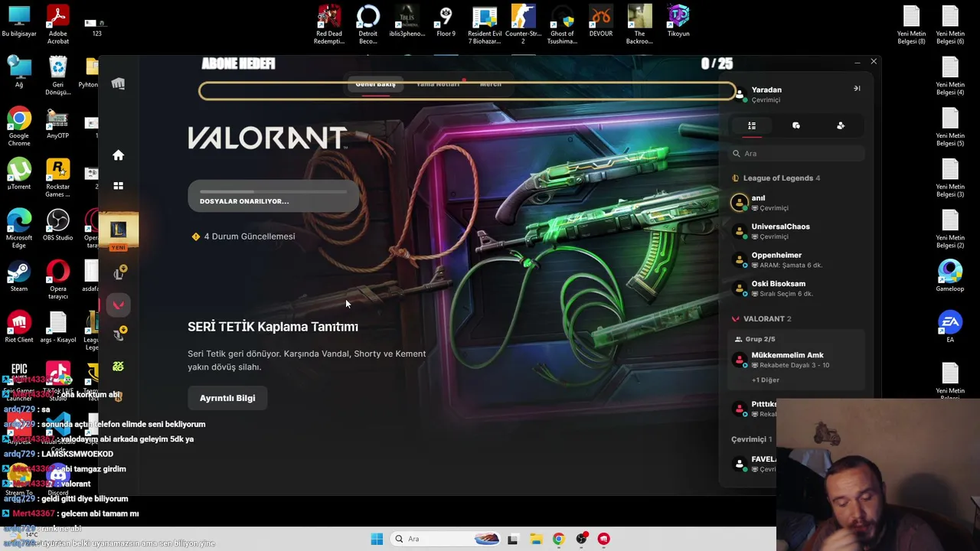Screen dimensions: 980x551
Task: Select the green 2XKO game icon
Action: coord(118,367)
